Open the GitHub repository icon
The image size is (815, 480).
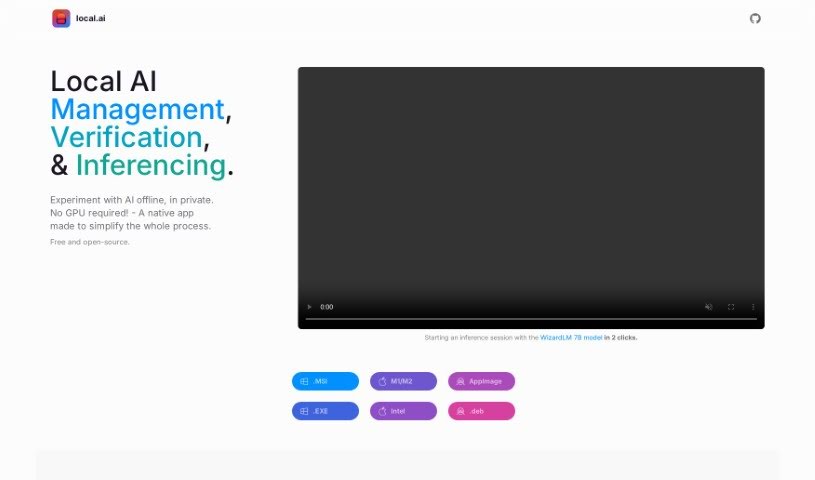point(755,18)
